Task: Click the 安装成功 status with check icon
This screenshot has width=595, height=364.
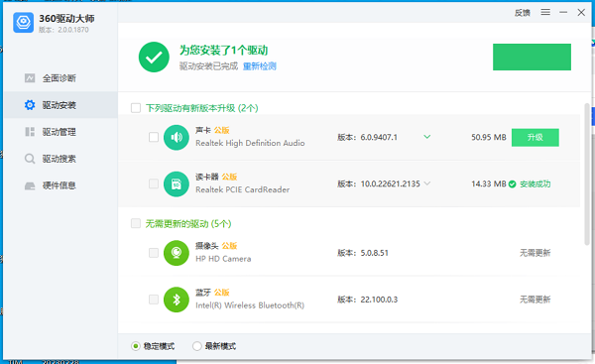Action: coord(530,184)
